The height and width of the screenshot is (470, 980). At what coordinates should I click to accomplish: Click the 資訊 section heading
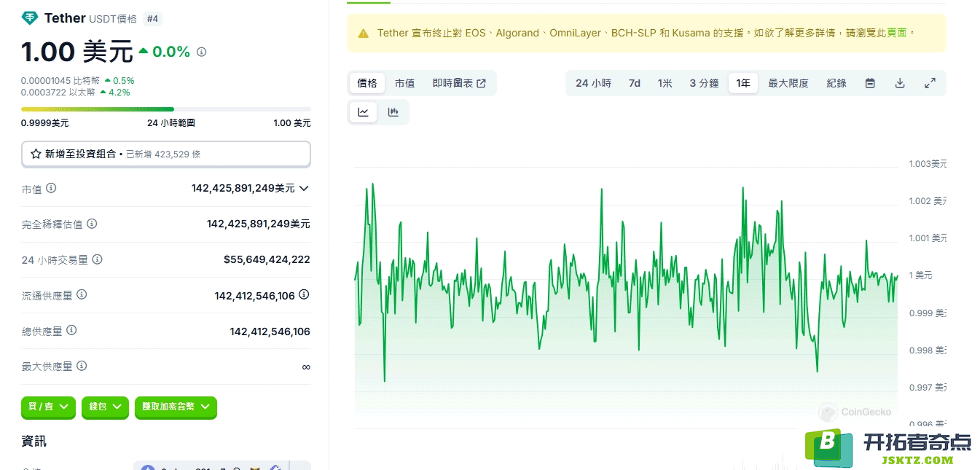34,442
